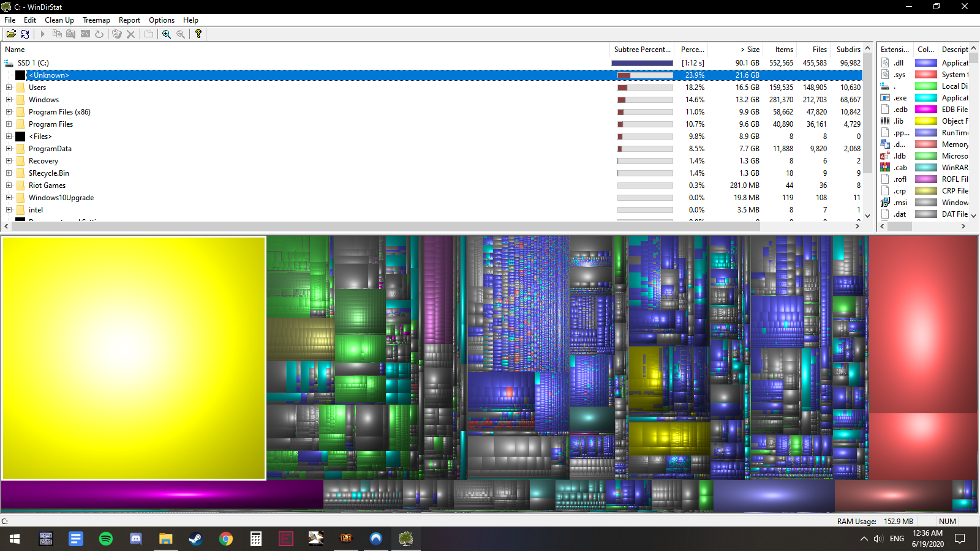Viewport: 980px width, 551px height.
Task: Sort by Subtree Percentage column header
Action: 643,50
